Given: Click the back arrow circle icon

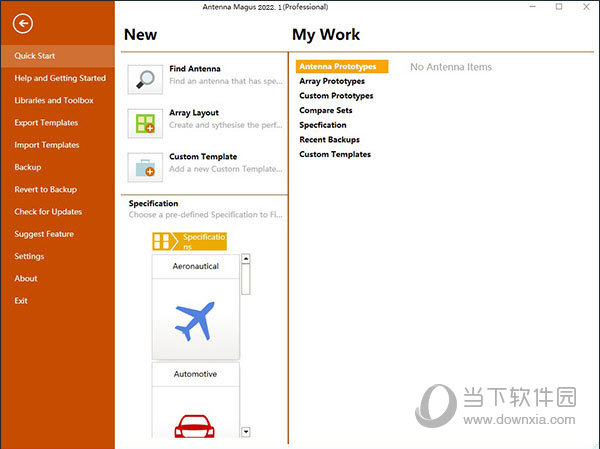Looking at the screenshot, I should (23, 24).
